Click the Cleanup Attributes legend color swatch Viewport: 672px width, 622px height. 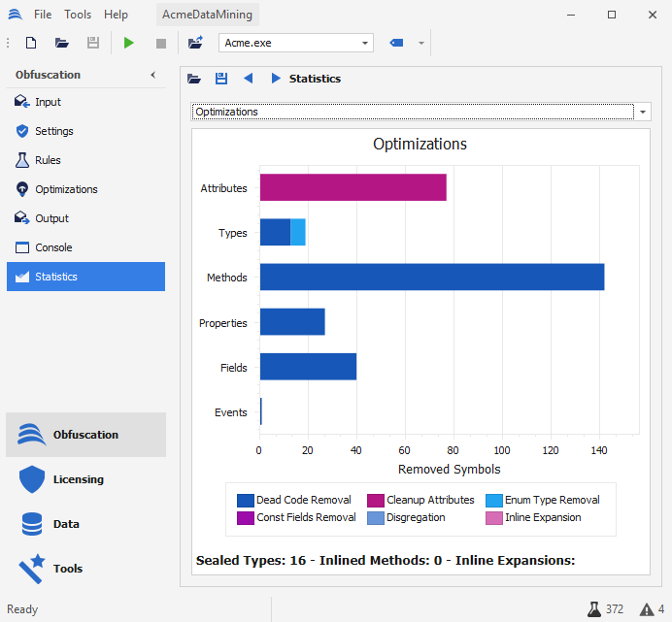coord(376,500)
